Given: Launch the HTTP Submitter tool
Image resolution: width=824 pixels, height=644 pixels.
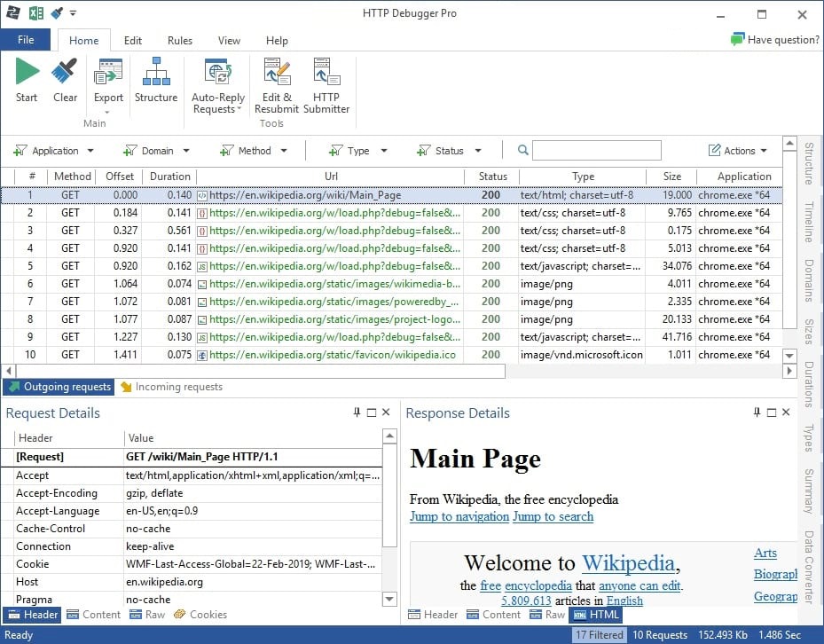Looking at the screenshot, I should point(326,73).
